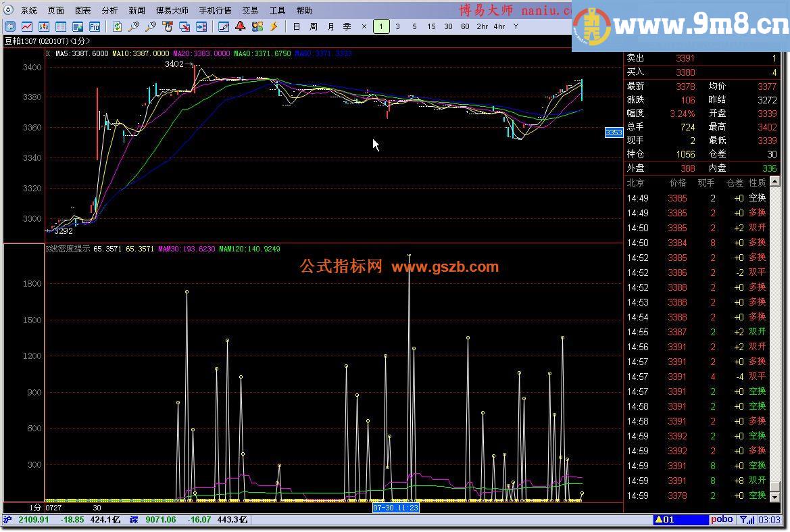Open the pobo selector in status bar
790x532 pixels.
pos(722,519)
